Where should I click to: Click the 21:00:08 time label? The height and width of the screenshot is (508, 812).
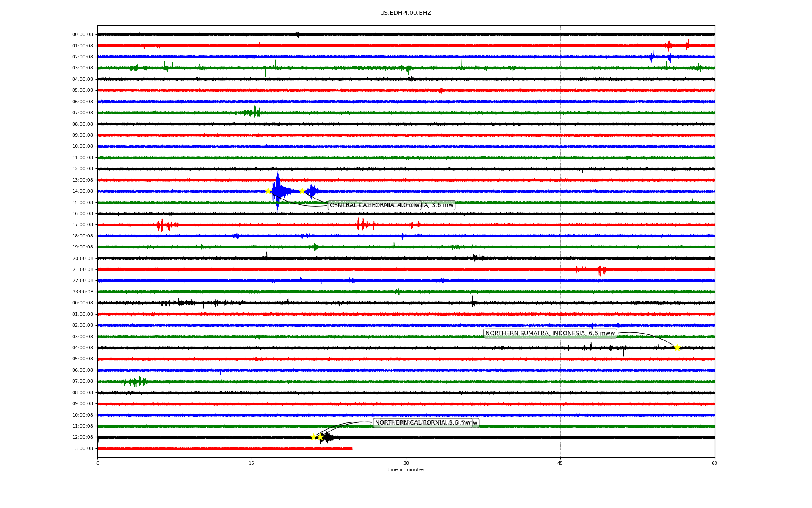[82, 270]
